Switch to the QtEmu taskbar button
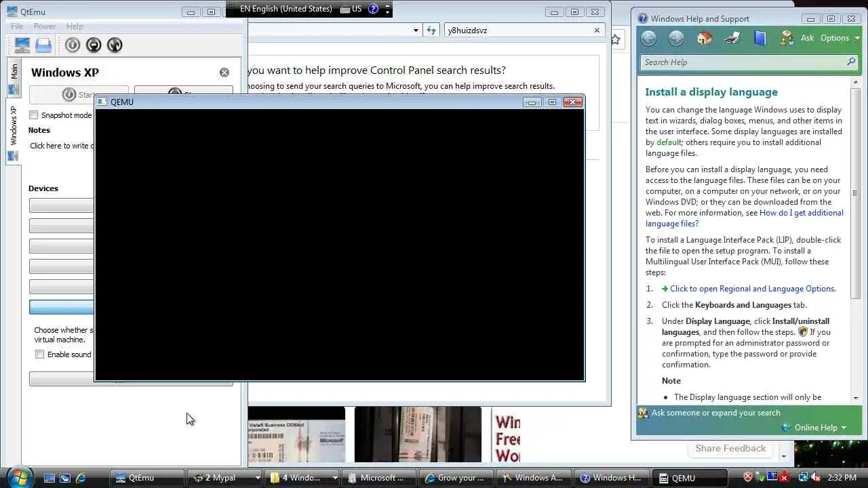This screenshot has width=868, height=488. point(146,478)
